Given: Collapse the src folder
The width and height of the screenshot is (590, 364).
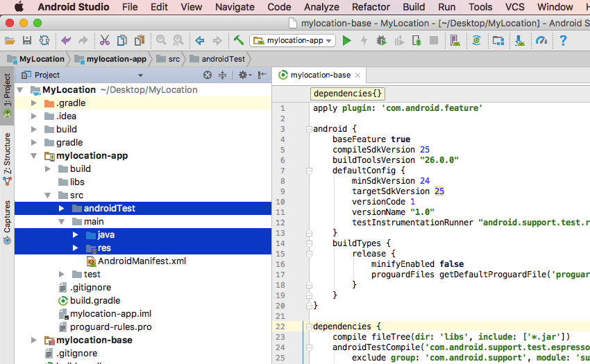Looking at the screenshot, I should pos(48,195).
